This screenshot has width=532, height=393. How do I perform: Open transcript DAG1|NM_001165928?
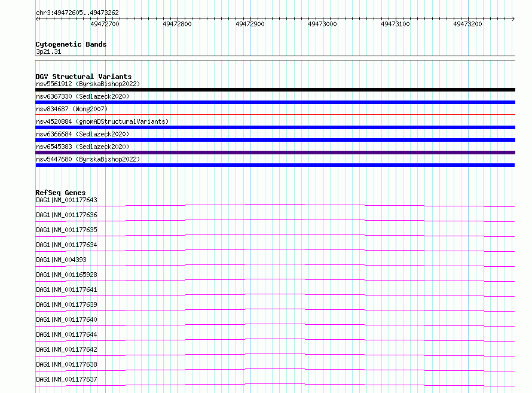click(66, 275)
